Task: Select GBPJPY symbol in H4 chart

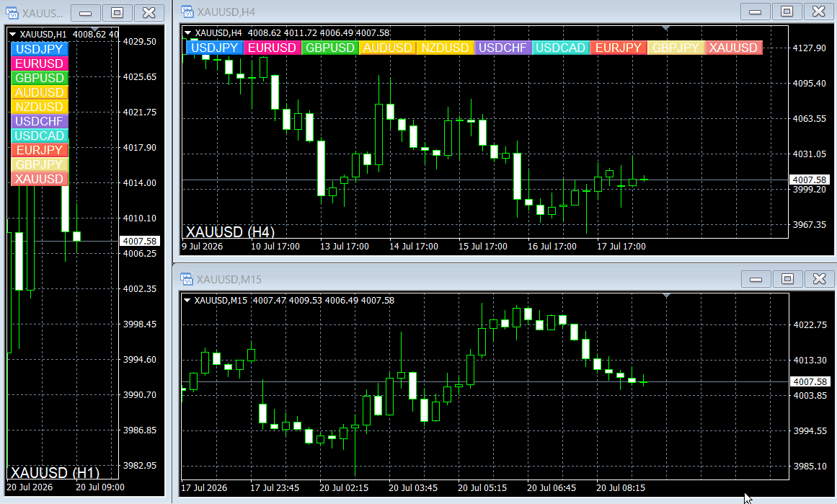Action: [676, 48]
